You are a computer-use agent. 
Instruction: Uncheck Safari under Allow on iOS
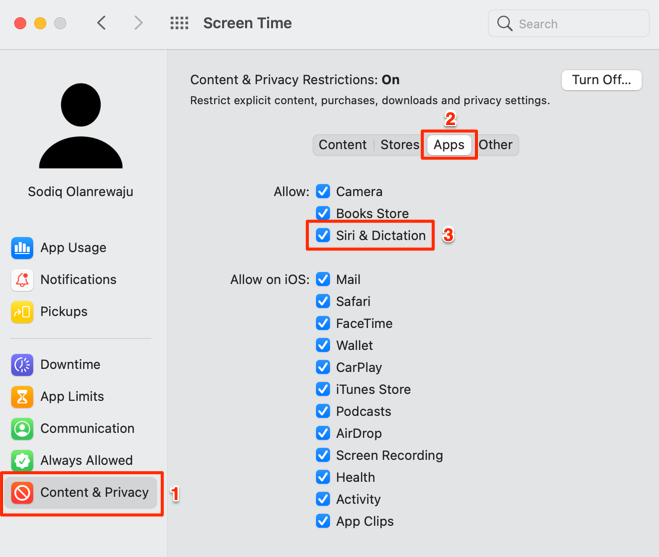323,301
